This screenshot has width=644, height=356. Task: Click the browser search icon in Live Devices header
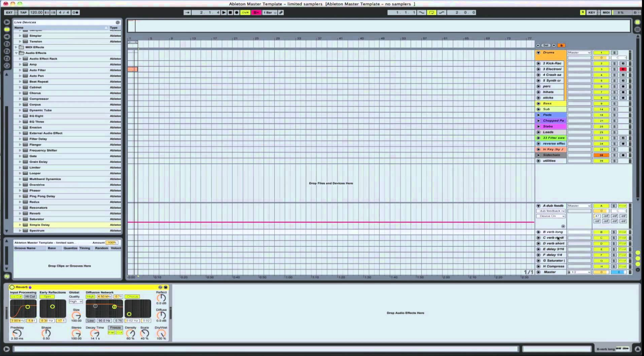tap(118, 22)
